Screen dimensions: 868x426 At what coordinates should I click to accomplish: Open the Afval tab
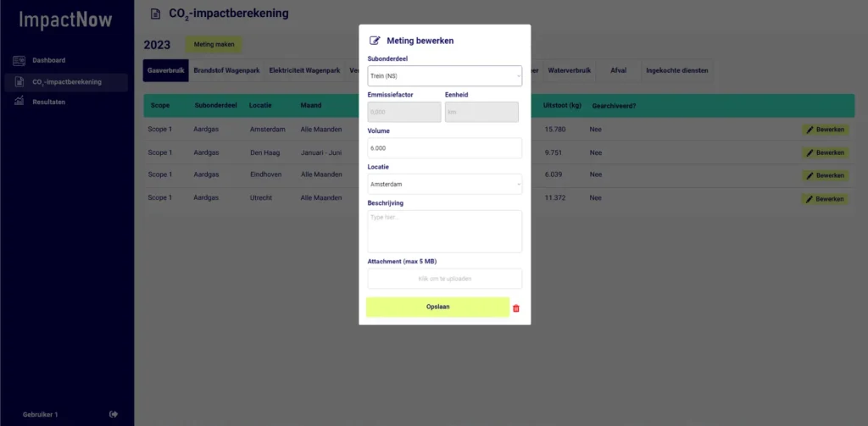click(618, 71)
